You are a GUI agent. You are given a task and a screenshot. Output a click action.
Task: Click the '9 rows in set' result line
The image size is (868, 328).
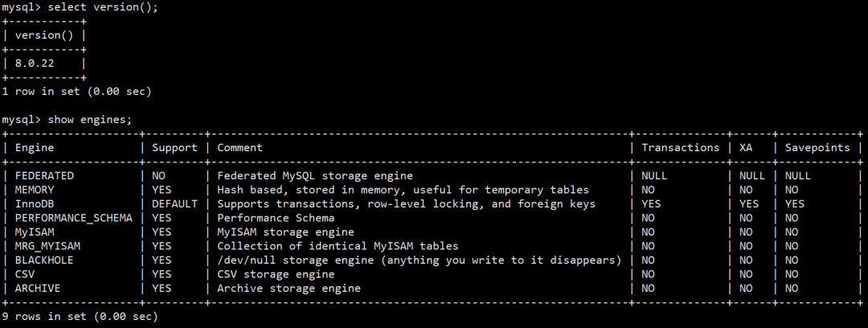click(80, 317)
